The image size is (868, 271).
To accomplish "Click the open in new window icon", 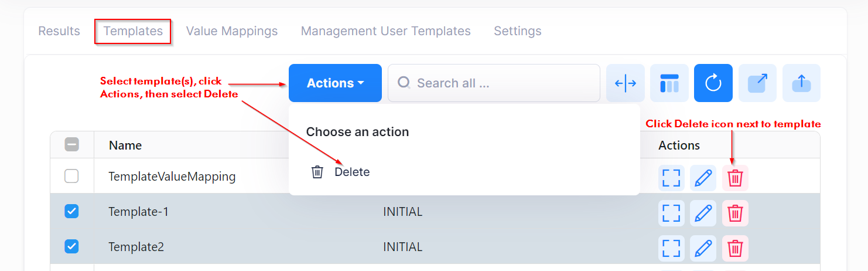I will coord(757,83).
